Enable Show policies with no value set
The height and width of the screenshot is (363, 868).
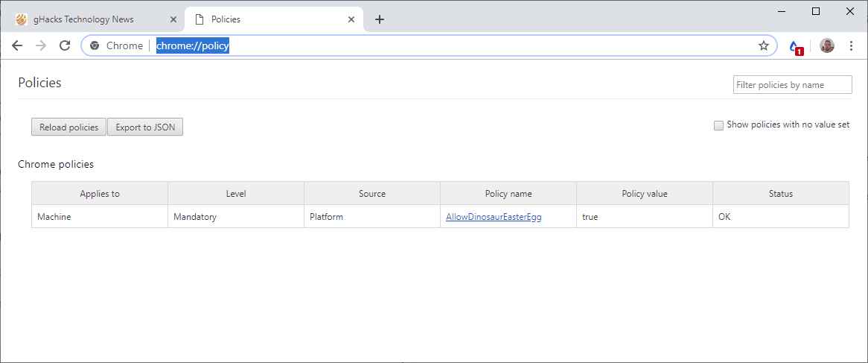(x=718, y=125)
